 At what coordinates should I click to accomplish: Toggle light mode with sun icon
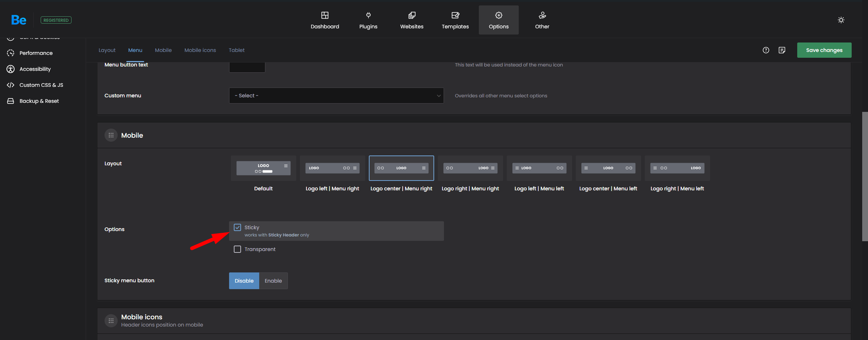(841, 20)
